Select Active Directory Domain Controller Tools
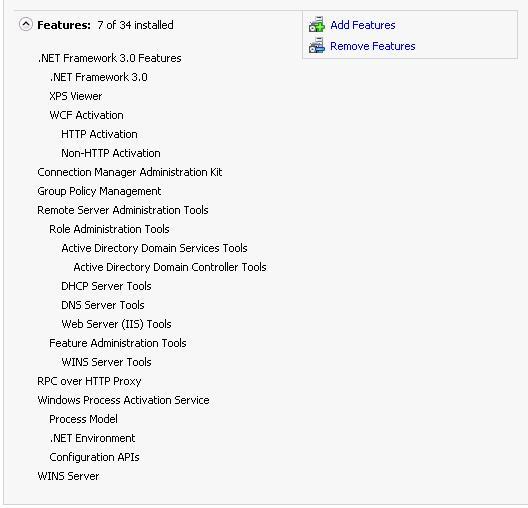This screenshot has height=508, width=528. (x=170, y=267)
